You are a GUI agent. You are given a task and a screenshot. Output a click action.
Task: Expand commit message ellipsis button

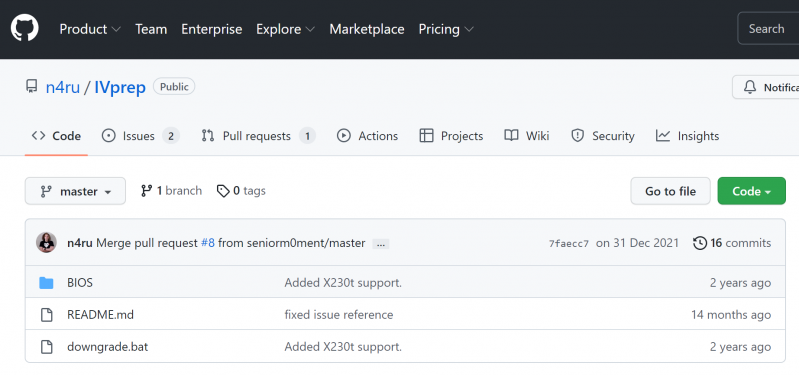pos(381,244)
